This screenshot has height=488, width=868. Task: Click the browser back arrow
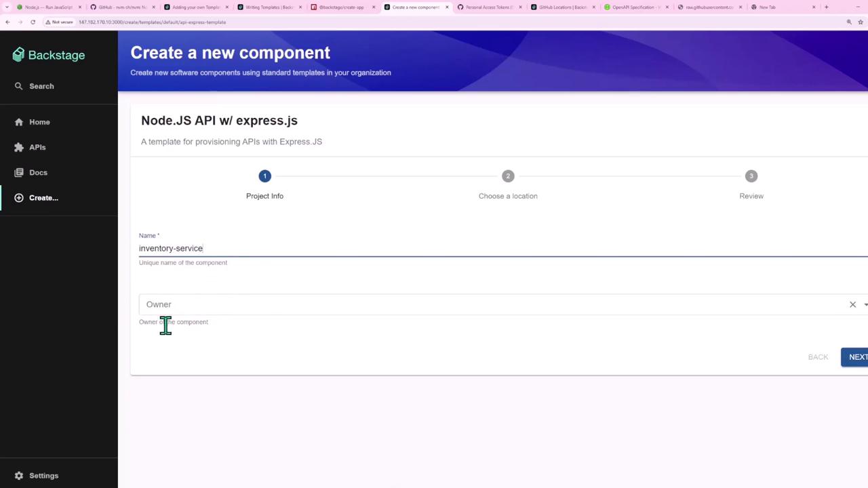(7, 22)
